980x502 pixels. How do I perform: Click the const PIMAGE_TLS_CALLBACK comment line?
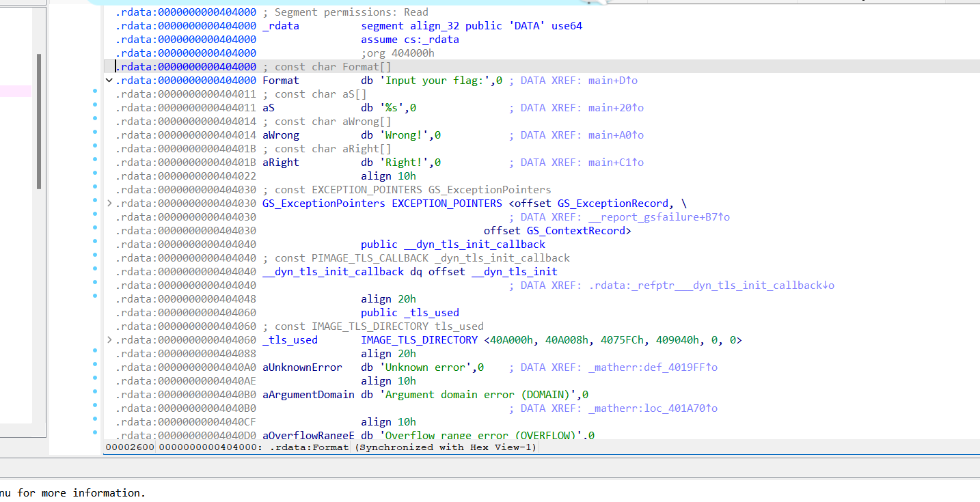coord(416,258)
